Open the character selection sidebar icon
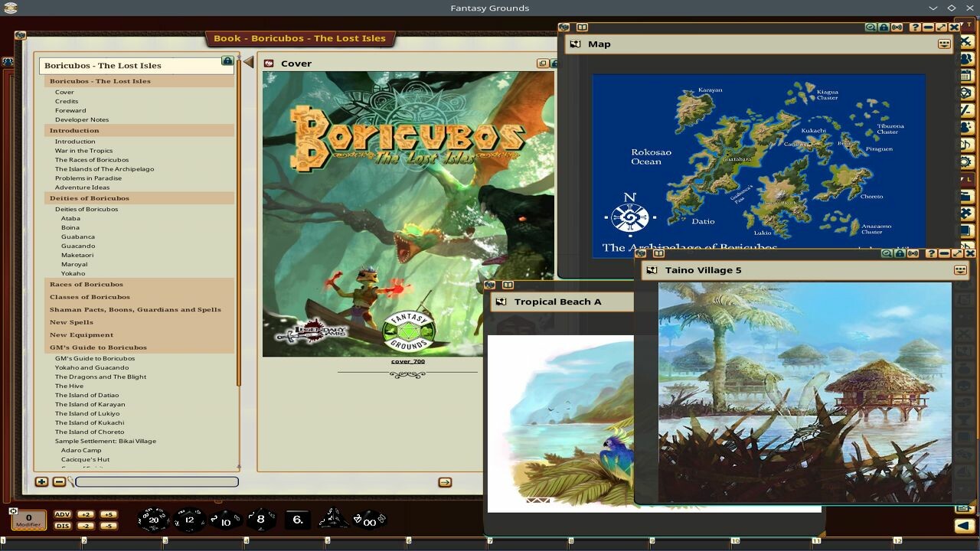This screenshot has width=980, height=551. pos(963,59)
